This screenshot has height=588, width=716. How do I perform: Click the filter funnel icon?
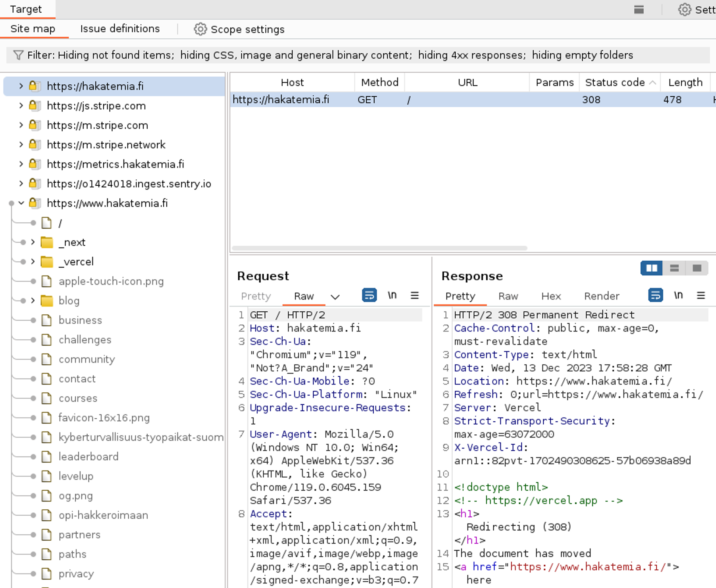(x=18, y=55)
